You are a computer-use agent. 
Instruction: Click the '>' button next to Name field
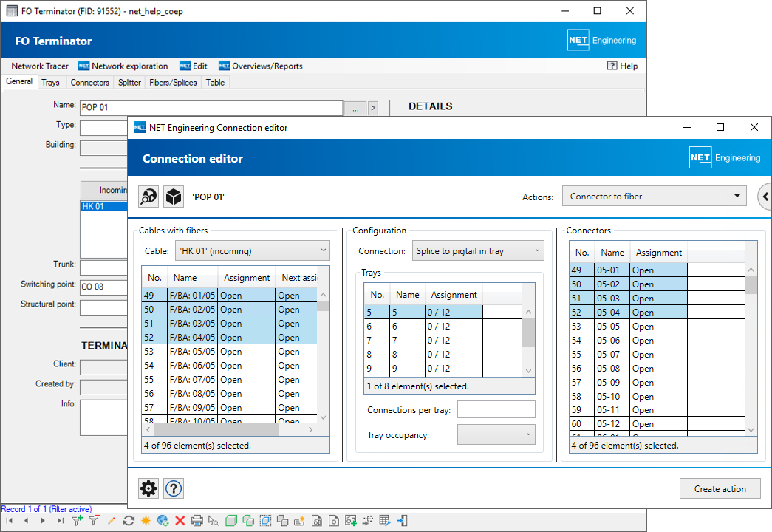click(x=373, y=108)
